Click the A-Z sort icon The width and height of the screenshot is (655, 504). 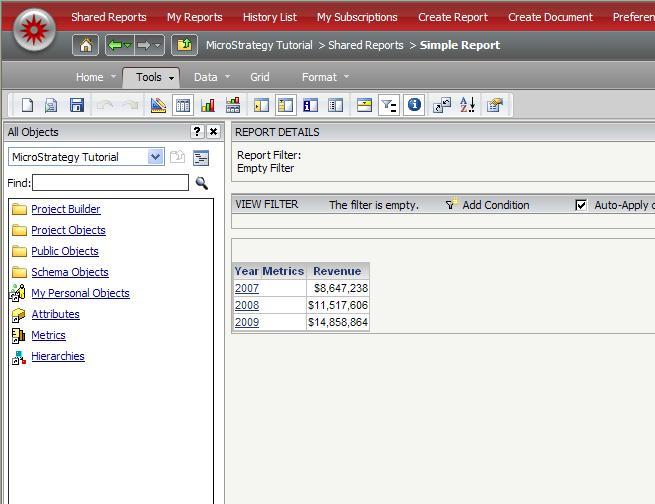pyautogui.click(x=467, y=105)
